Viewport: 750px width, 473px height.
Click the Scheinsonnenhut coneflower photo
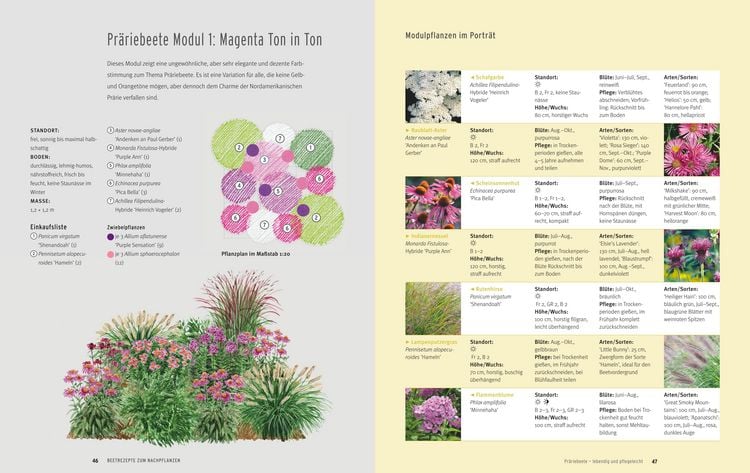tap(433, 203)
